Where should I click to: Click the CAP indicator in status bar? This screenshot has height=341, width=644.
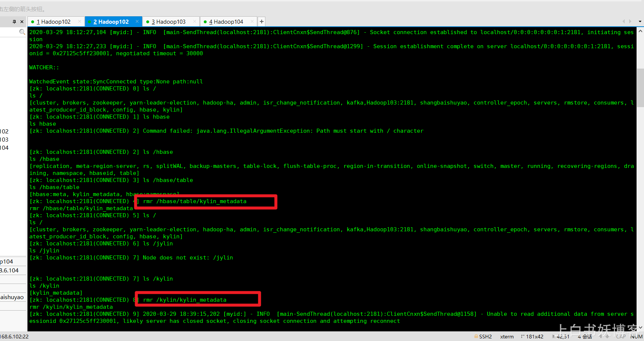621,337
